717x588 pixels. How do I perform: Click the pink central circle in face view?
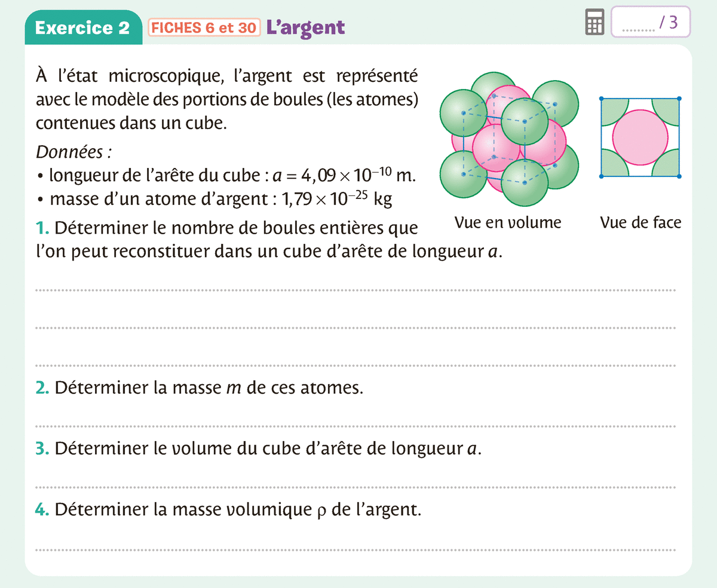pos(640,137)
